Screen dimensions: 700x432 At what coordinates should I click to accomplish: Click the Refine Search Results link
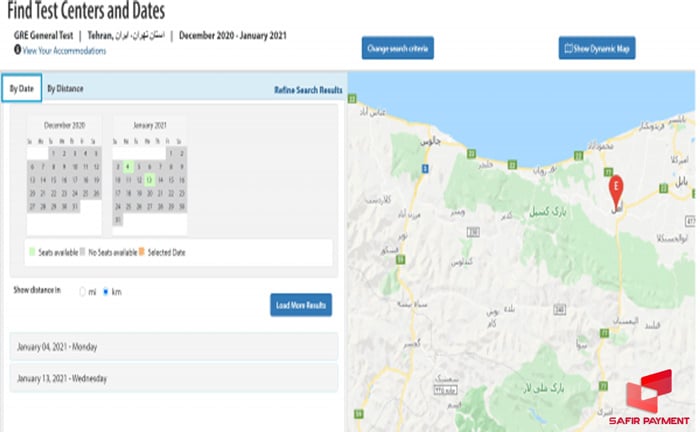(308, 90)
